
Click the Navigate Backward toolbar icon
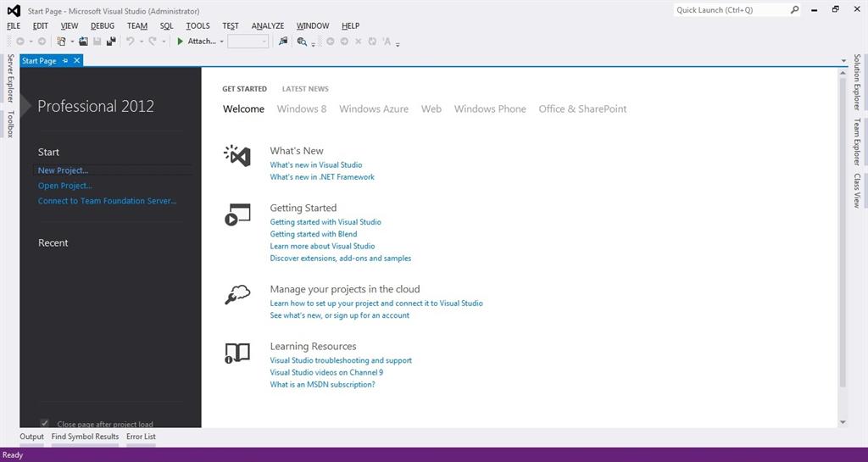20,42
